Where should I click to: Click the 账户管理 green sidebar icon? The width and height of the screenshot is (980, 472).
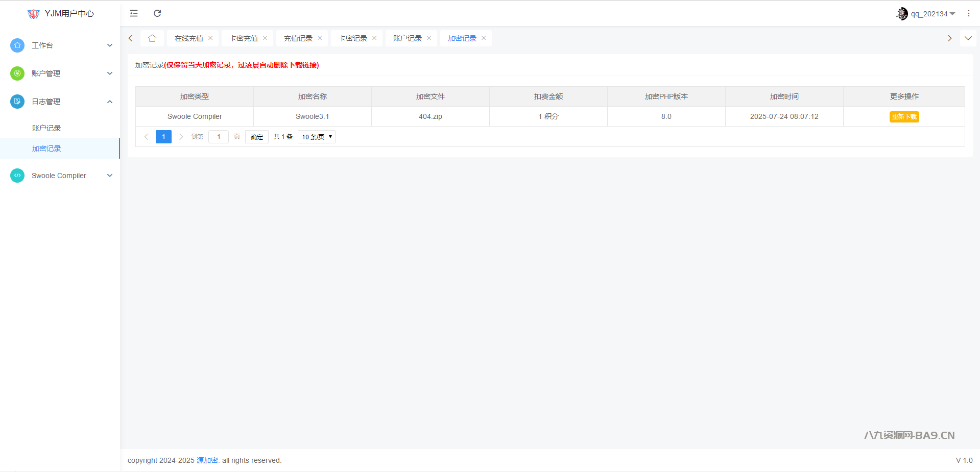(x=17, y=73)
